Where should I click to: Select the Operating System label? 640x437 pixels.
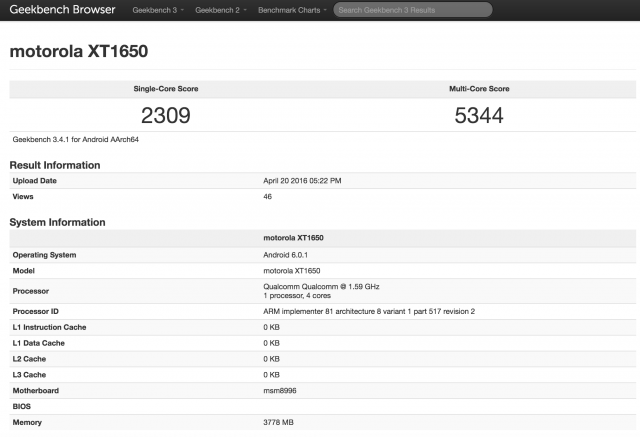click(44, 255)
